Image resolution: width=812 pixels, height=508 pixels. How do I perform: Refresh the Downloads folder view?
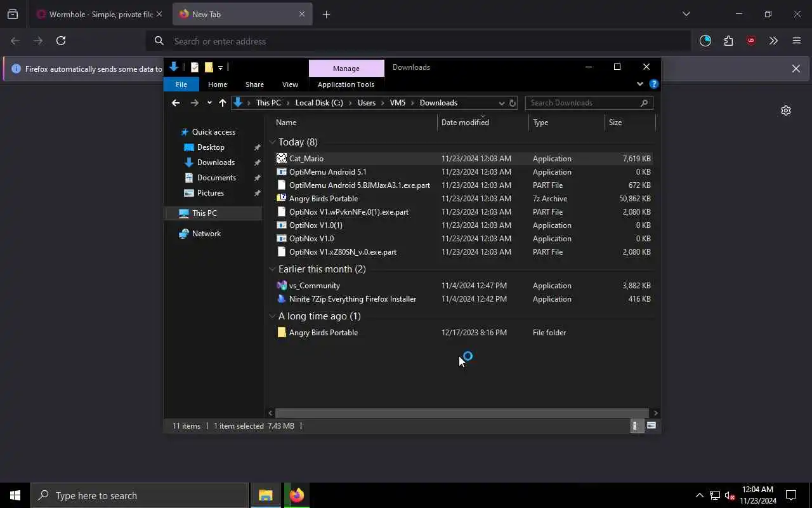pos(513,103)
